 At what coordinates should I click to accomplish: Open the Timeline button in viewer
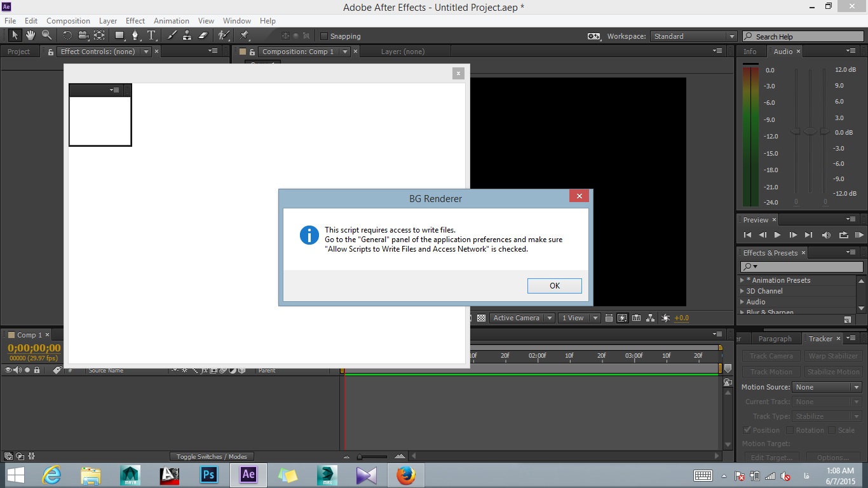[x=636, y=318]
